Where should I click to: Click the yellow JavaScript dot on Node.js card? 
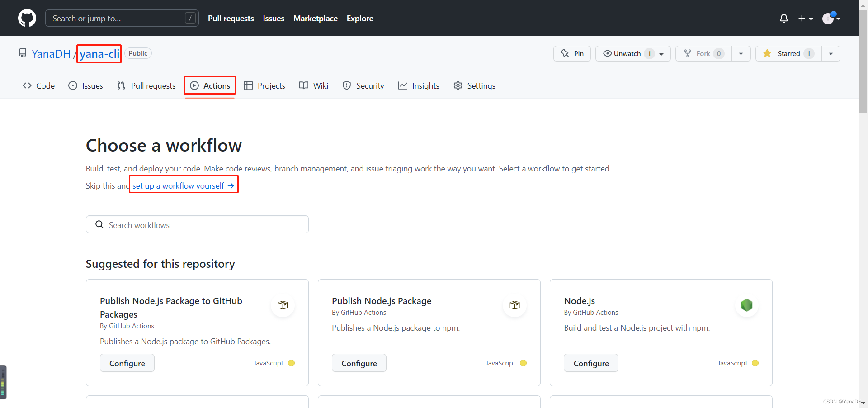[x=755, y=363]
